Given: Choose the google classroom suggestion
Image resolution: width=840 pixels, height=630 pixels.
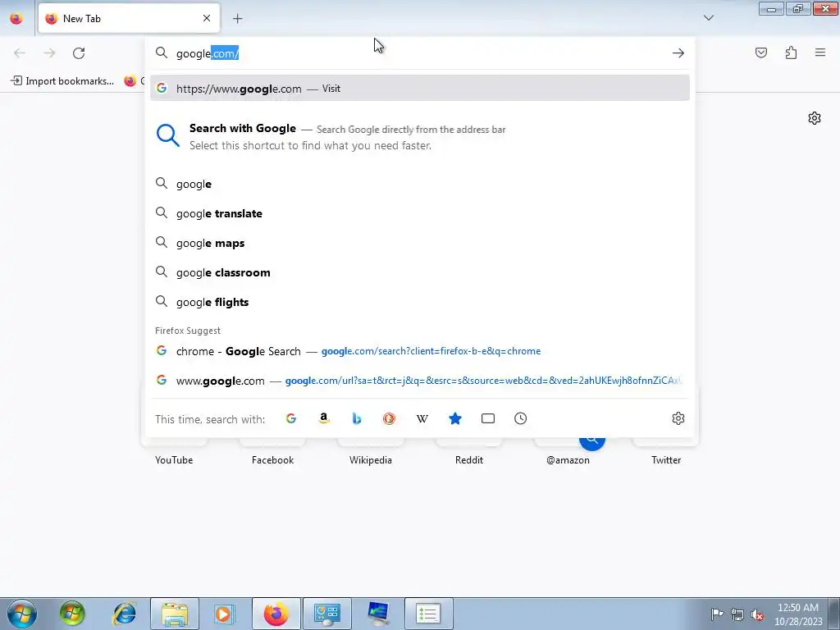Looking at the screenshot, I should pyautogui.click(x=419, y=272).
